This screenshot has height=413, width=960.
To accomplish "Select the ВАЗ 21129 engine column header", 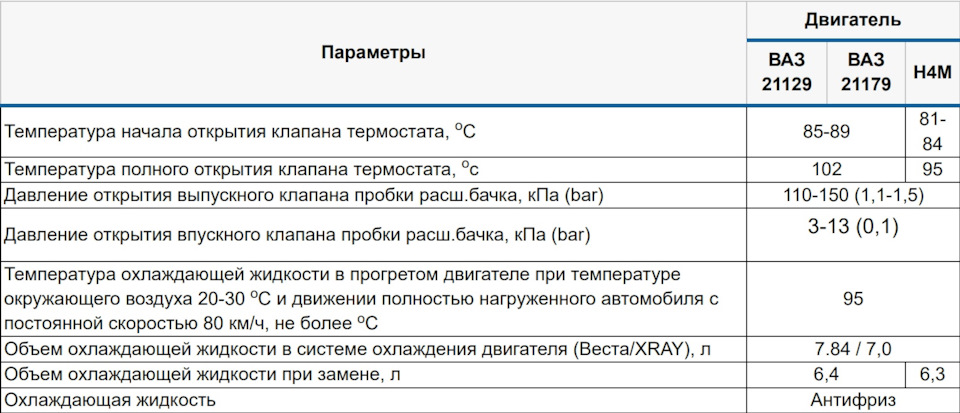I will tap(787, 72).
